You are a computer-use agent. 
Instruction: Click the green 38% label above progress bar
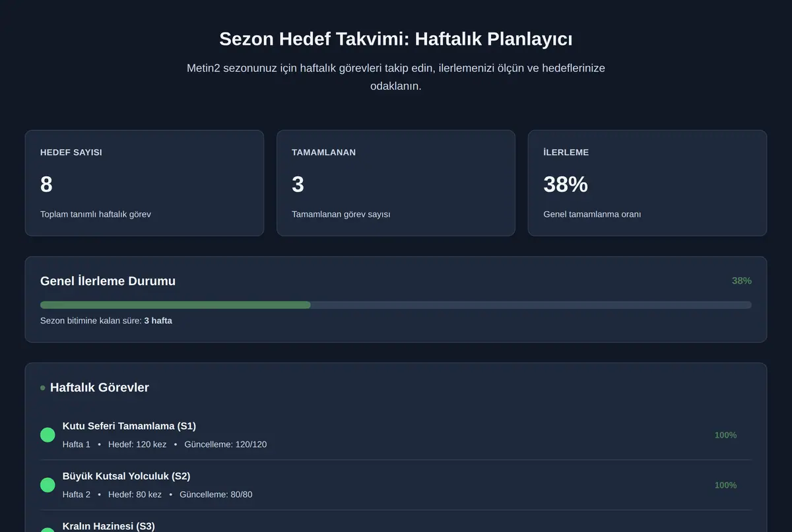pos(742,281)
